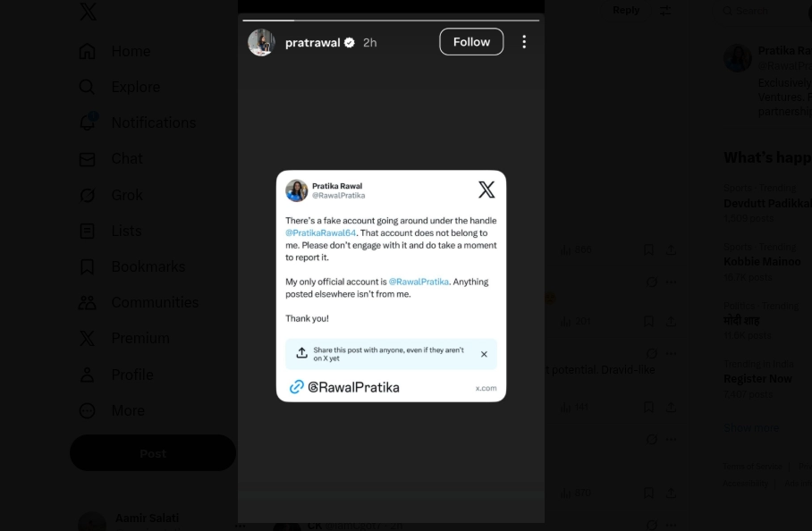Select Premium in the sidebar
Viewport: 812px width, 531px height.
(x=88, y=338)
